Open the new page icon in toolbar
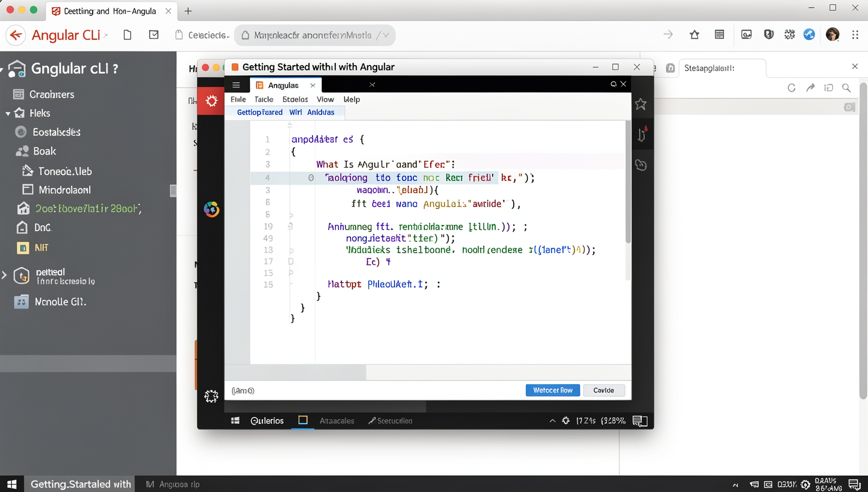This screenshot has height=492, width=868. tap(127, 35)
